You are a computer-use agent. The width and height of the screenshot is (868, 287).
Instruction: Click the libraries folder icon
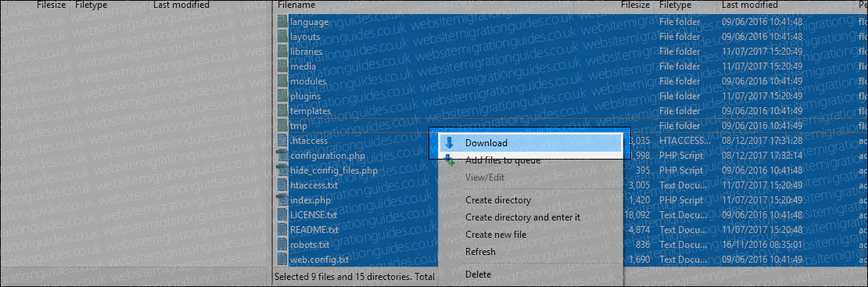tap(282, 52)
